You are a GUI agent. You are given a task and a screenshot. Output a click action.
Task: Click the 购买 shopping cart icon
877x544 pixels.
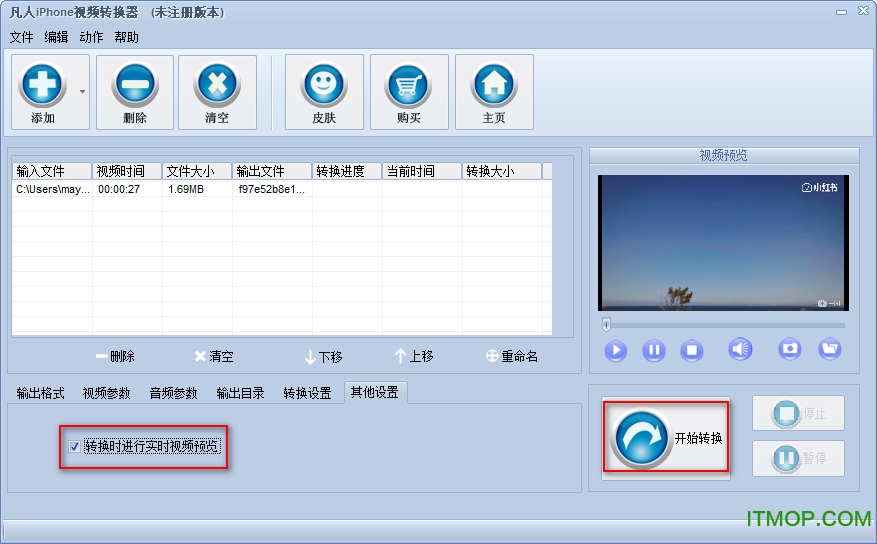[409, 85]
